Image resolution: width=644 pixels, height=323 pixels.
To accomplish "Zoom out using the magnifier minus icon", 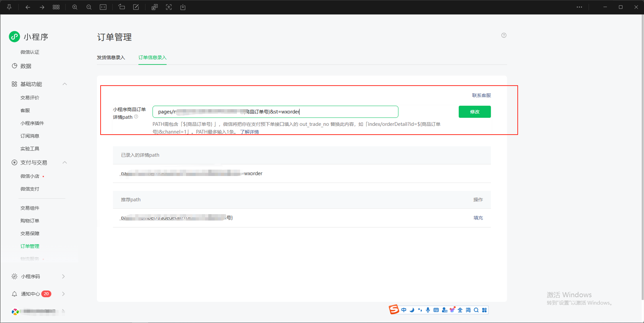I will tap(89, 7).
